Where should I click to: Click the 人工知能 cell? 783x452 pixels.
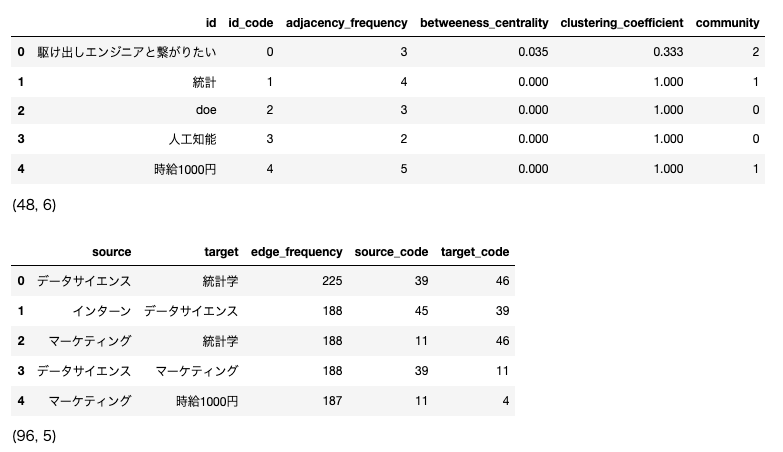click(192, 139)
